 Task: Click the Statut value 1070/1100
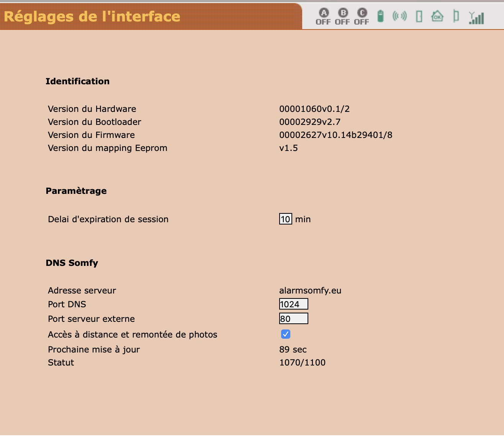[x=302, y=362]
